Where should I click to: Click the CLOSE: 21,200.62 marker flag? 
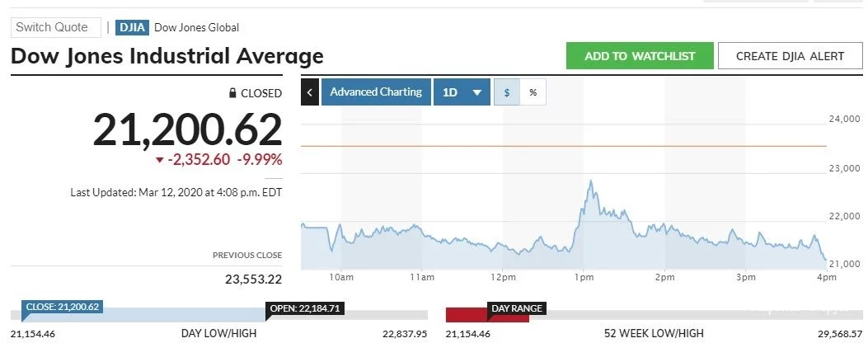63,308
